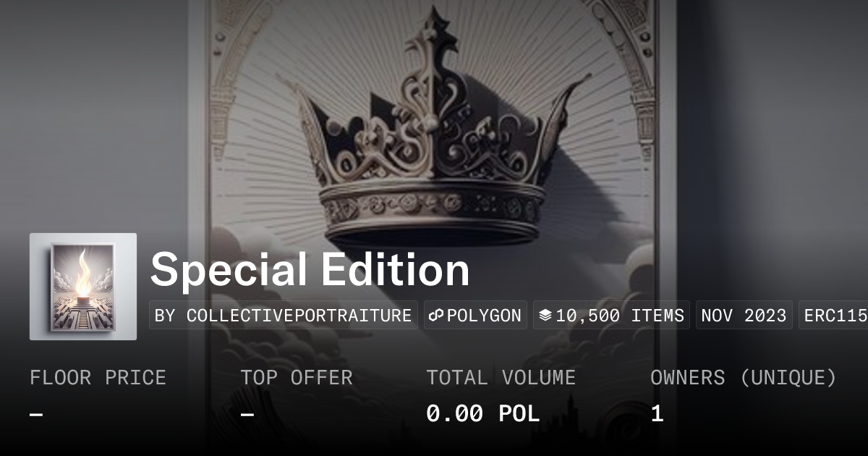Click the OWNERS (UNIQUE) label

pyautogui.click(x=744, y=378)
